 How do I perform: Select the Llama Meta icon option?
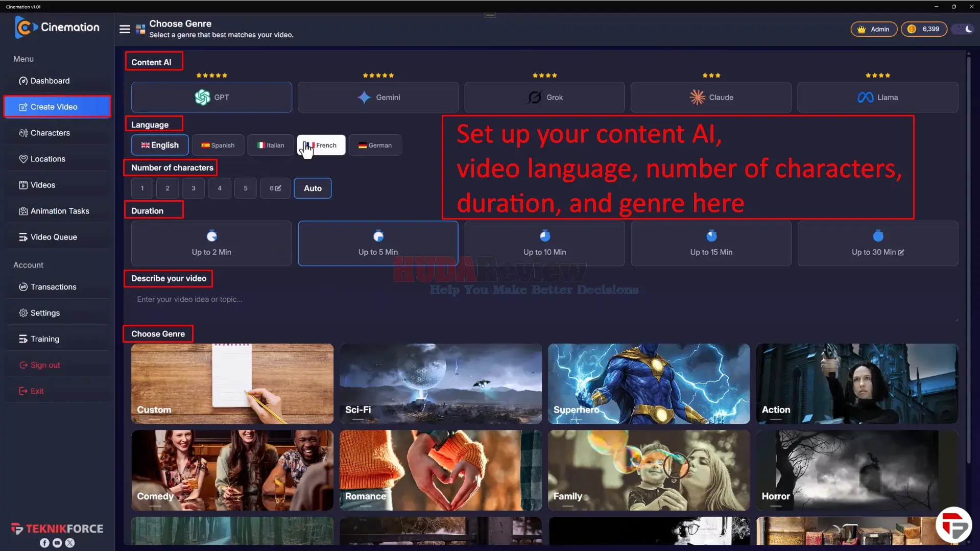877,97
